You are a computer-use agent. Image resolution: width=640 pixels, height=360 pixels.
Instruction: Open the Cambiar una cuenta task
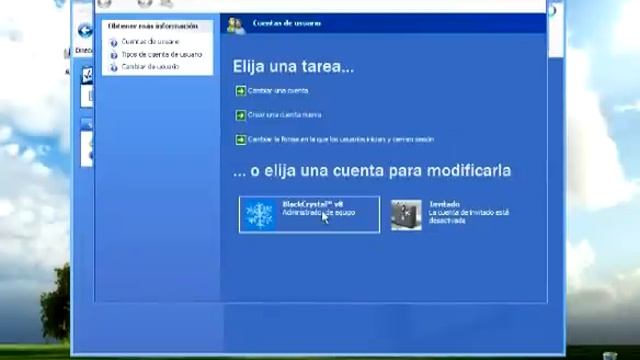tap(278, 91)
